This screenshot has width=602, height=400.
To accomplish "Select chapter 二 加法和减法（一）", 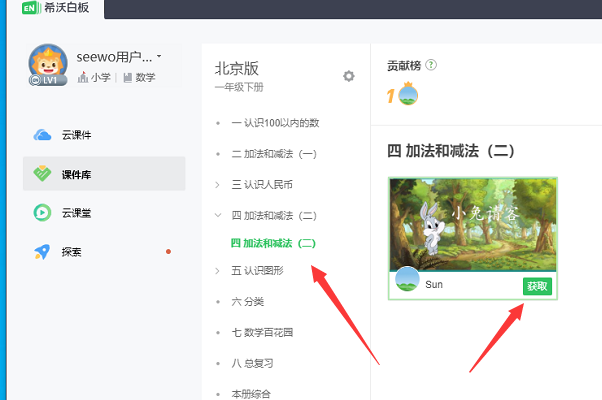I will (274, 154).
